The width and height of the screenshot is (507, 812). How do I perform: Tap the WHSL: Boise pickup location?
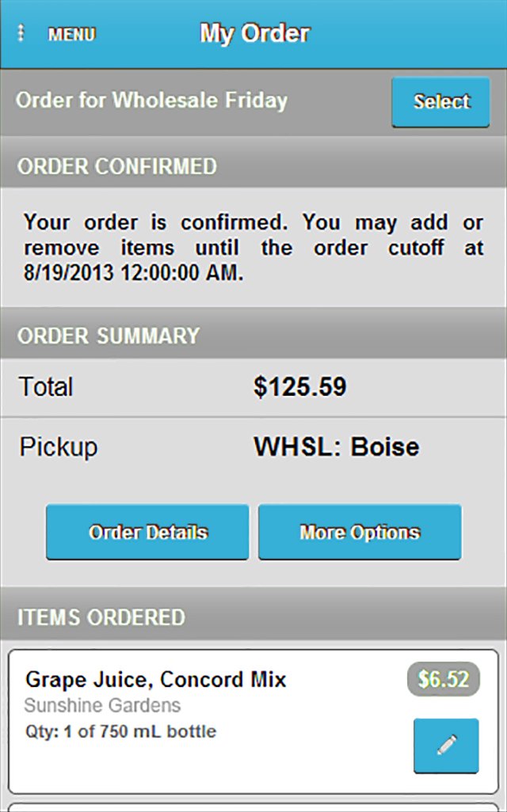click(337, 446)
